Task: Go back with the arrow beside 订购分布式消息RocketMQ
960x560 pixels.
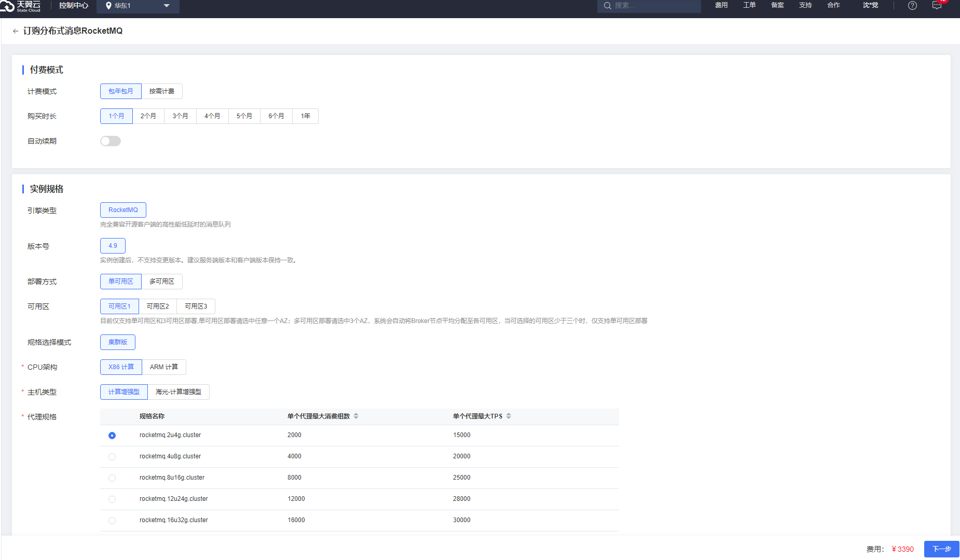Action: (x=16, y=31)
